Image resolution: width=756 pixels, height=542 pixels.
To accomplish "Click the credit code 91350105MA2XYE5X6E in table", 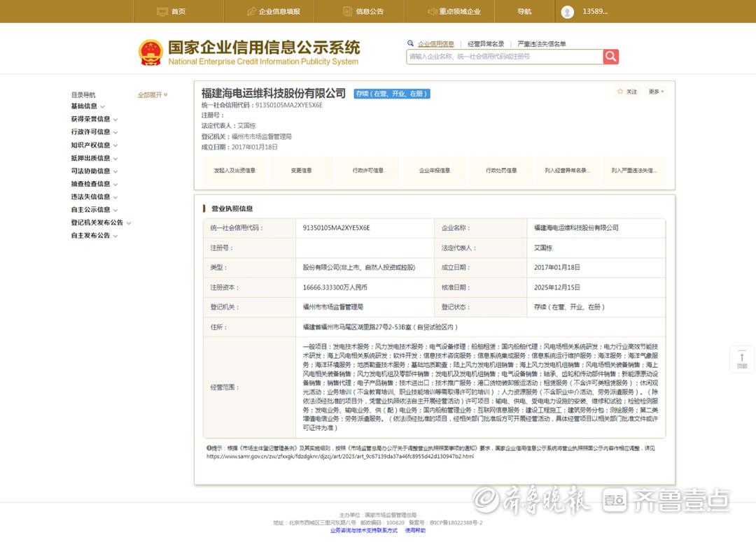I will click(x=336, y=228).
